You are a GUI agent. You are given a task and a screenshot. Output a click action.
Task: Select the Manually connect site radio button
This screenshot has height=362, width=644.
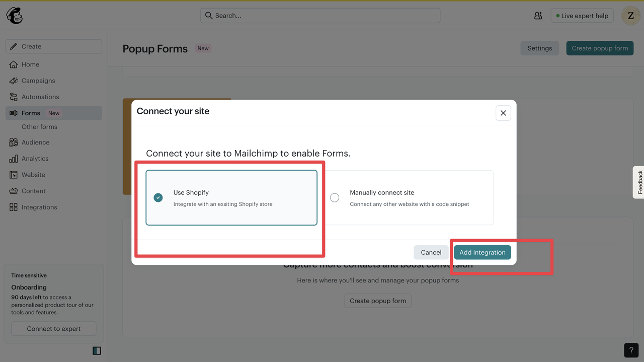335,197
